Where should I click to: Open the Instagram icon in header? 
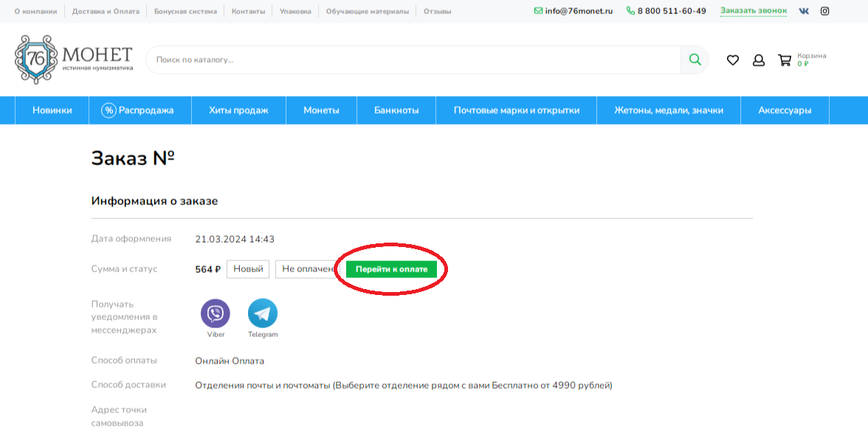pyautogui.click(x=825, y=11)
